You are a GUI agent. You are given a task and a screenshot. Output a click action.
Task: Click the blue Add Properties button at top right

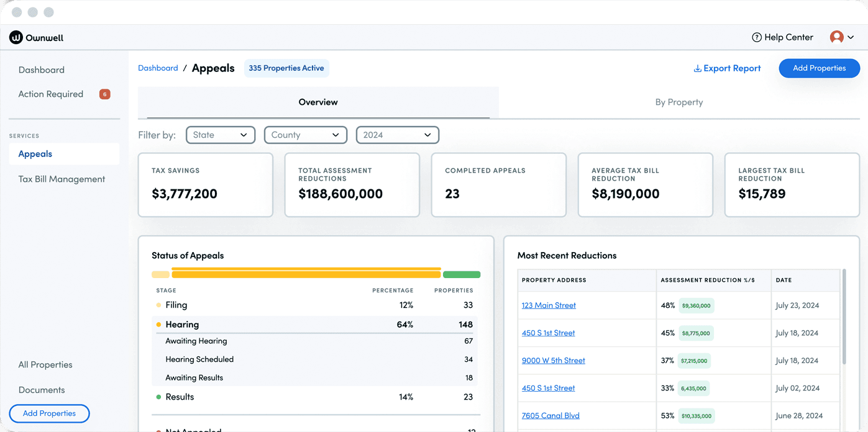[819, 68]
